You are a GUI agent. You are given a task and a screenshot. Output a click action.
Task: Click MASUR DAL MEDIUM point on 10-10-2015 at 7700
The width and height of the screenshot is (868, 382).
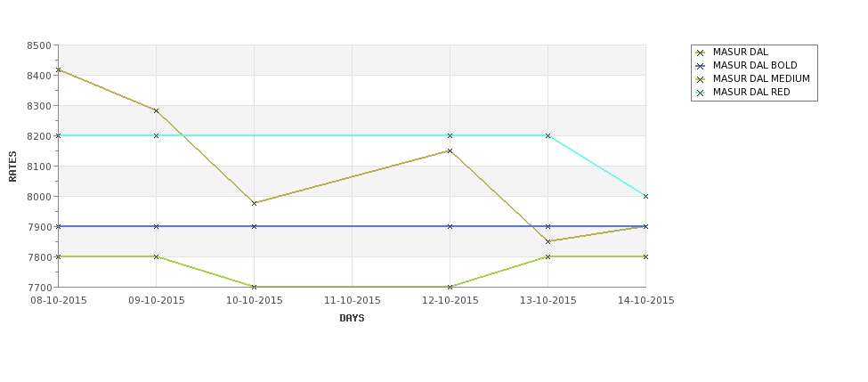(254, 287)
